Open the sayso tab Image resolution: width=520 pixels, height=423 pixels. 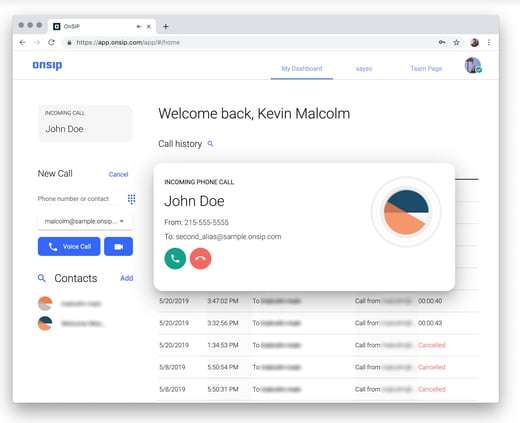pos(364,68)
